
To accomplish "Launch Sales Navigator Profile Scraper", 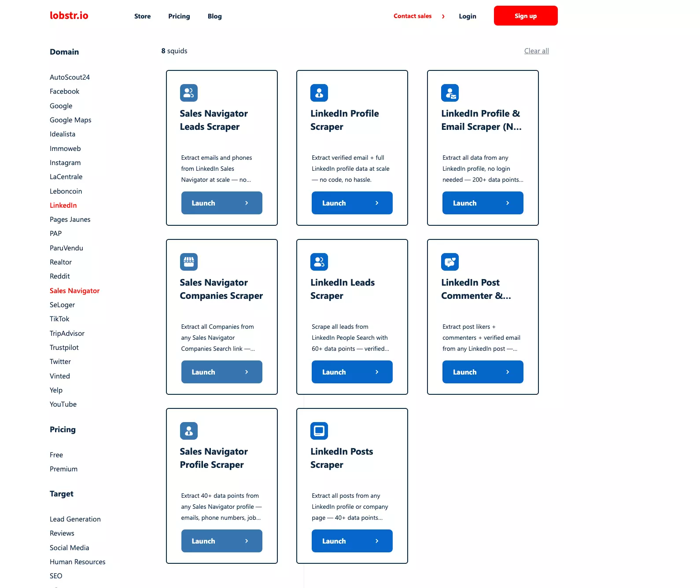I will click(x=222, y=541).
